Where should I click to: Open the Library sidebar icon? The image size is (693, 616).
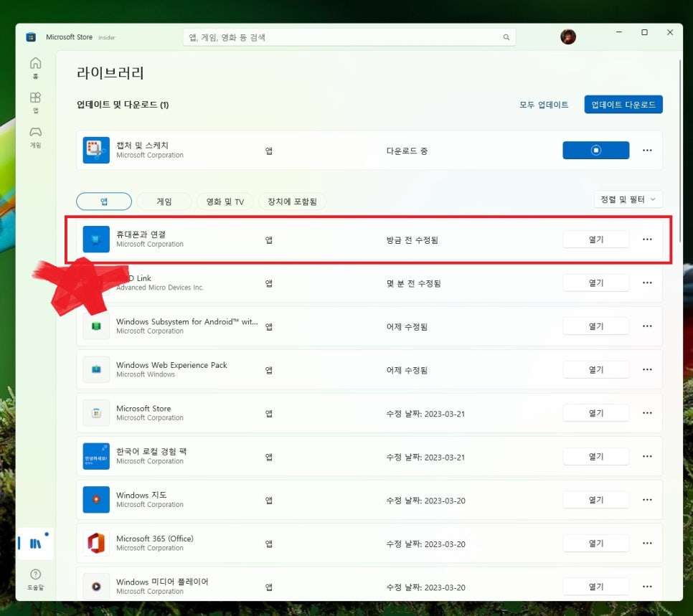(x=35, y=543)
